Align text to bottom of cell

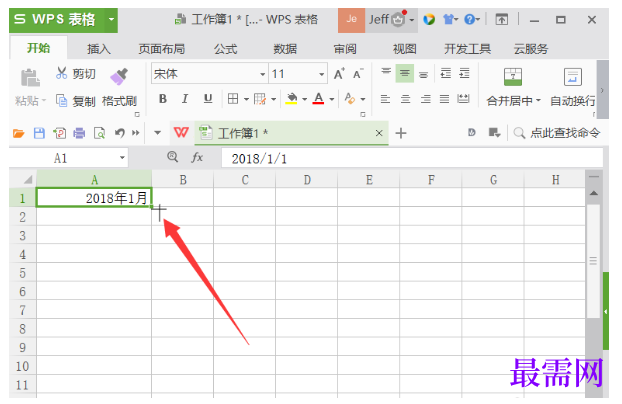coord(424,74)
